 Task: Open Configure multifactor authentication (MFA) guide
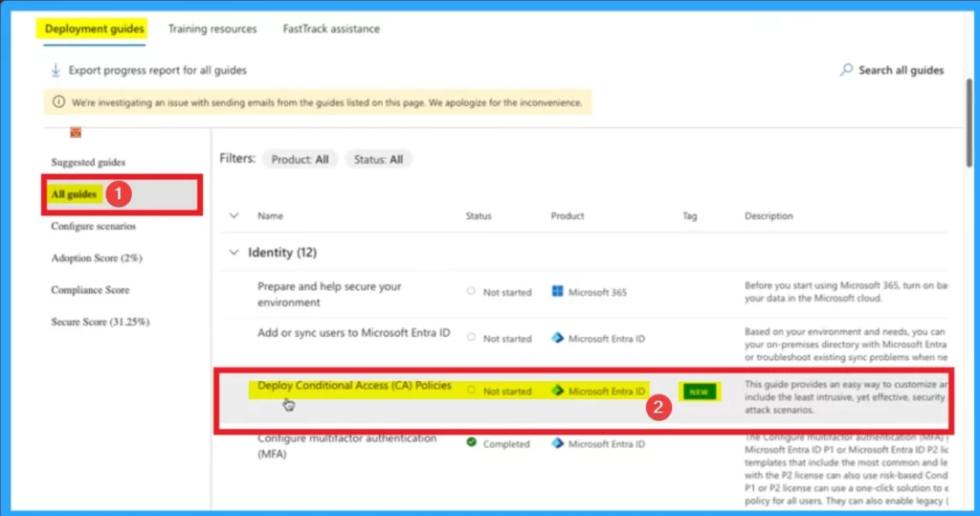pos(346,445)
